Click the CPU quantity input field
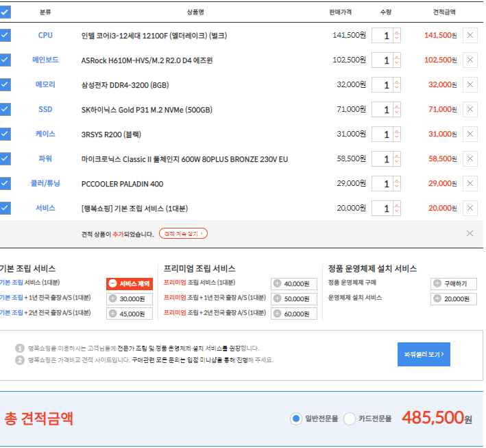 point(382,36)
